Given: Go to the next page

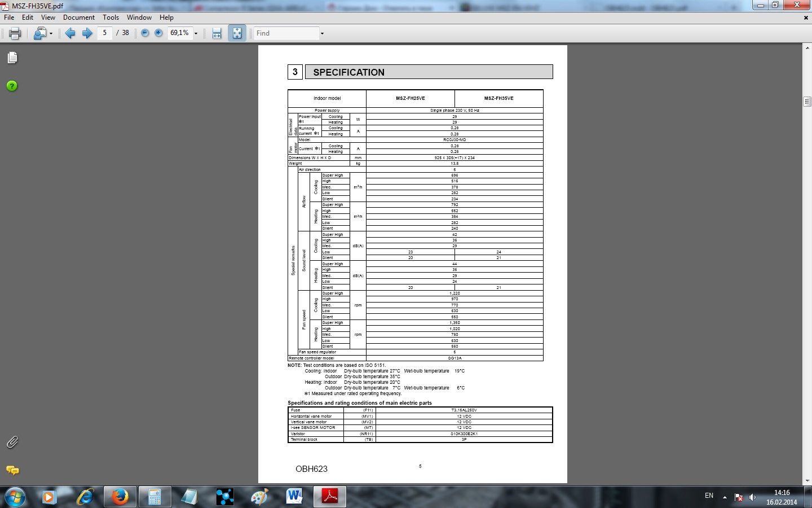Looking at the screenshot, I should point(87,33).
